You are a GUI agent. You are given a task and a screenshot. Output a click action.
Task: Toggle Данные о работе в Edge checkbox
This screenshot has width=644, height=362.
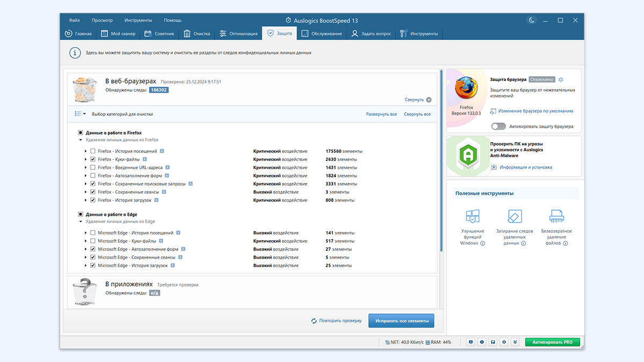[x=80, y=215]
